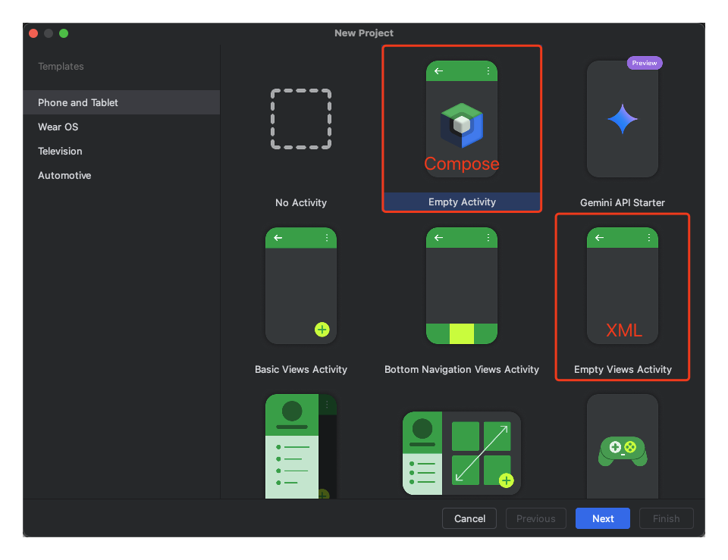Switch to Wear OS templates
Viewport: 728px width, 560px height.
pos(121,127)
